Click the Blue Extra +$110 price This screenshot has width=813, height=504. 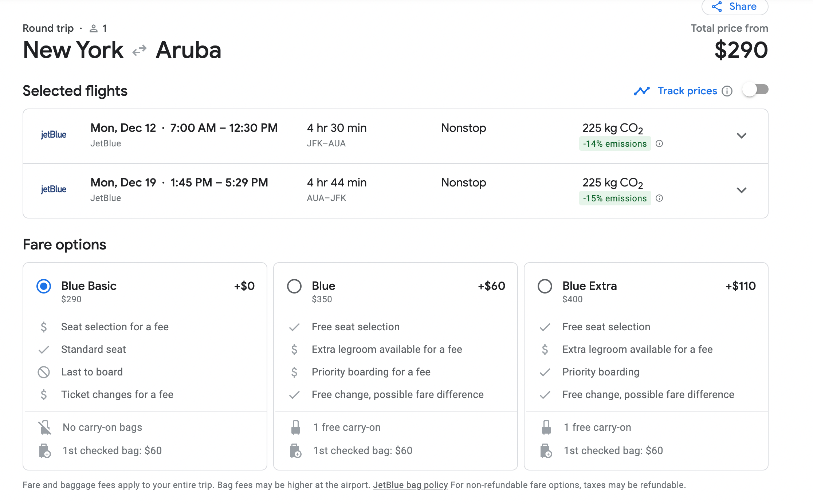[741, 286]
